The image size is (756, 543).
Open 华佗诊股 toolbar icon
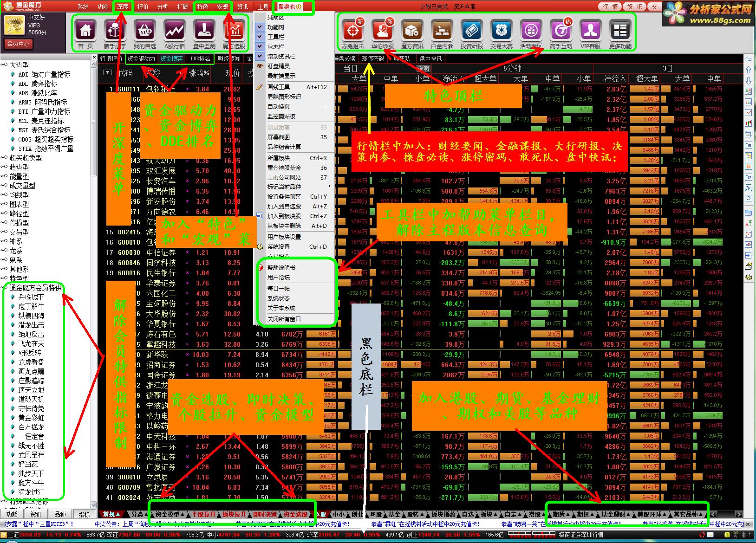click(382, 31)
